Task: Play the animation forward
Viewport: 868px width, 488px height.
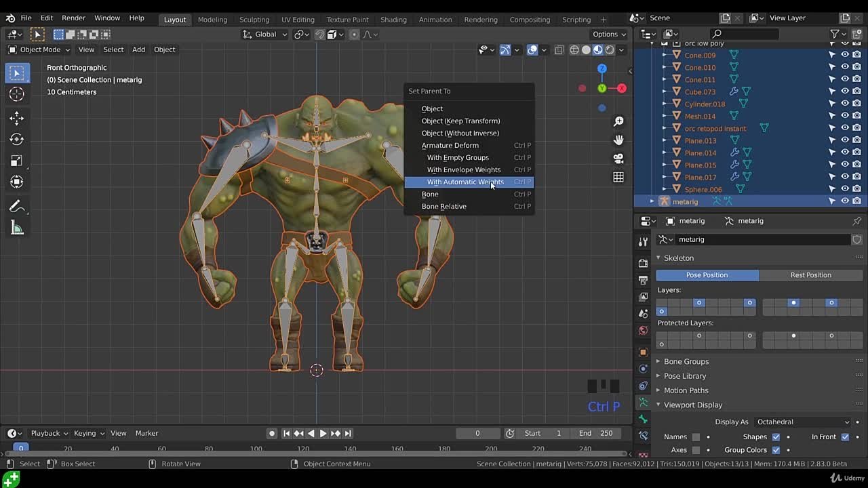Action: click(x=323, y=433)
